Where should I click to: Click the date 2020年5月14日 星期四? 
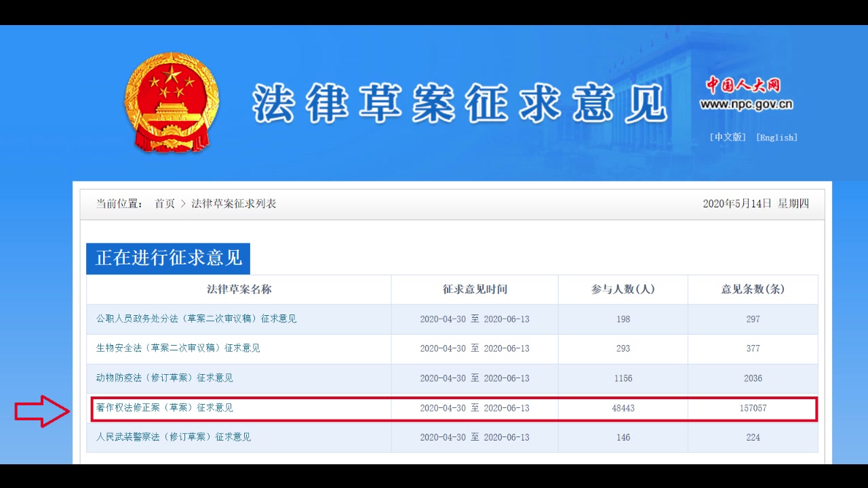755,203
